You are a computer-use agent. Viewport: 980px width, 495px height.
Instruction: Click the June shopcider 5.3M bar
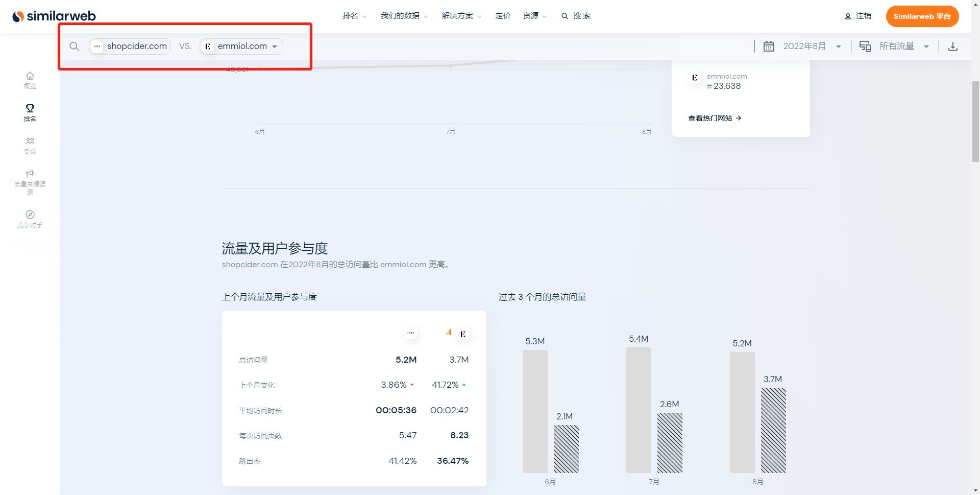coord(535,411)
